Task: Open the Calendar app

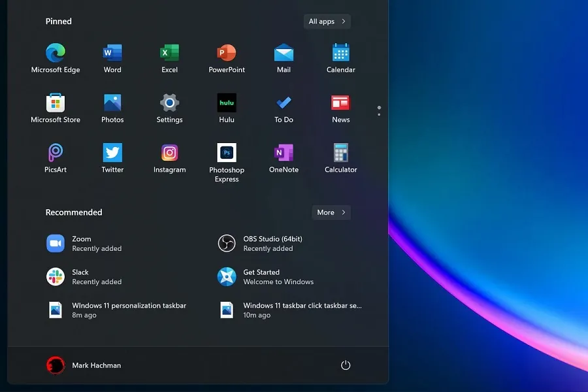Action: 340,58
